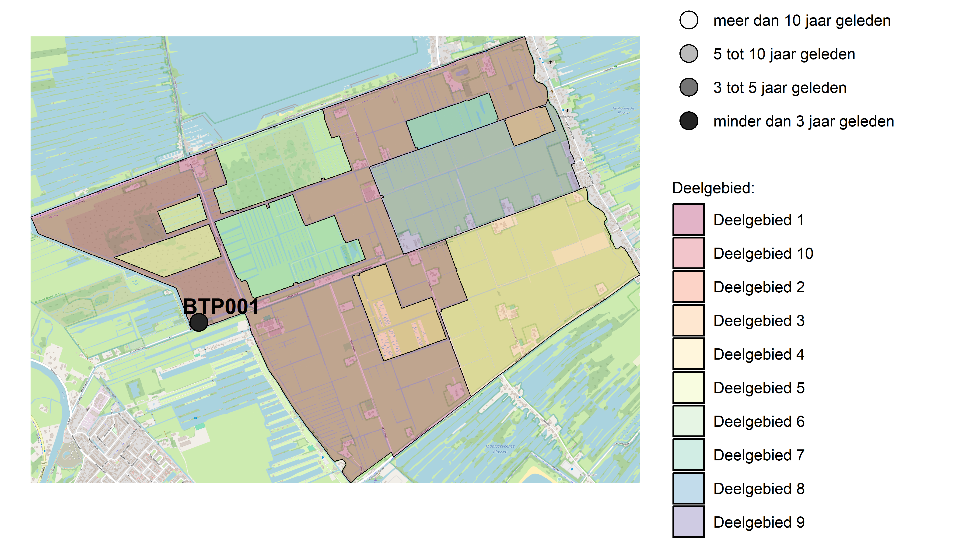Click the 'minder dan 3 jaar geleden' legend circle
This screenshot has height=550, width=980.
(x=689, y=121)
